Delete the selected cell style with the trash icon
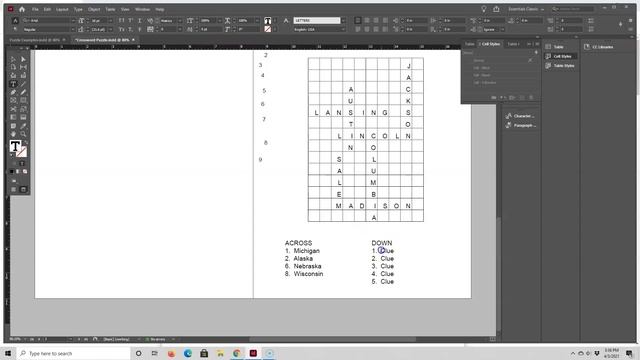The width and height of the screenshot is (640, 360). click(x=531, y=98)
